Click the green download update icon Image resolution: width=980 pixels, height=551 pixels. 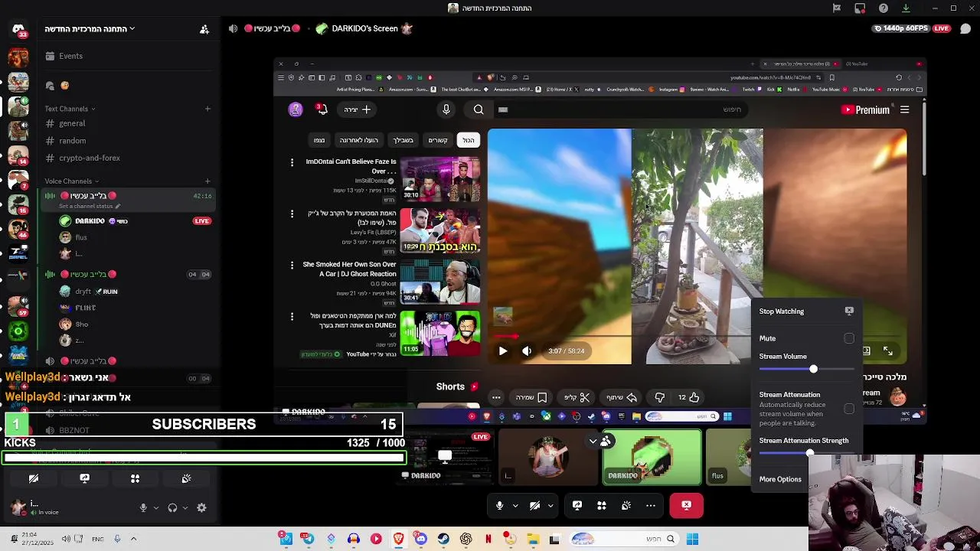point(906,8)
